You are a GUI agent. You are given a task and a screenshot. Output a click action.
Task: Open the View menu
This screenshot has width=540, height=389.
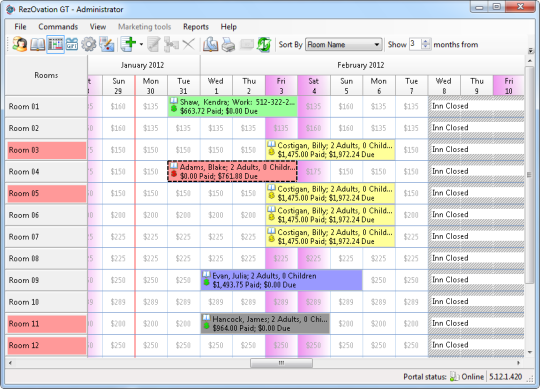(x=98, y=27)
